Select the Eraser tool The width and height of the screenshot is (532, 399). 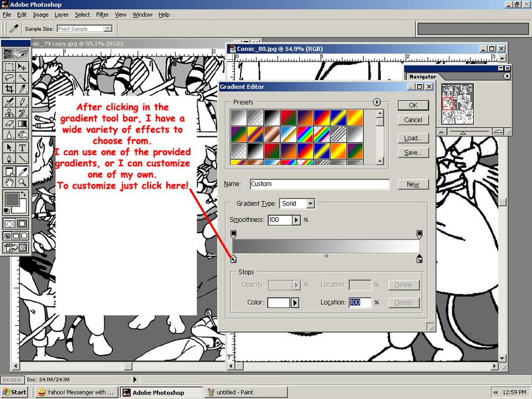coord(9,124)
